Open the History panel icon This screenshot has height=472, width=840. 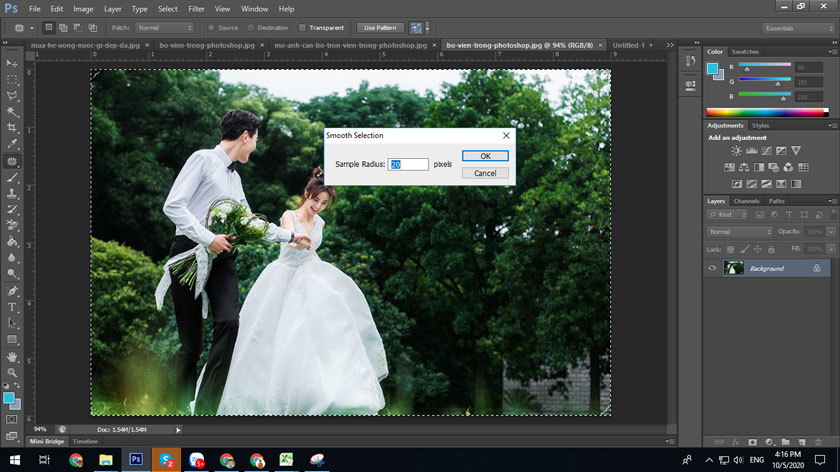point(690,61)
